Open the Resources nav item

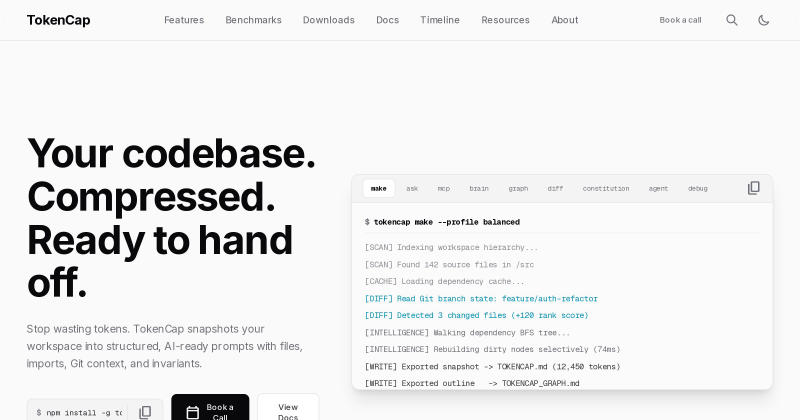pyautogui.click(x=506, y=20)
